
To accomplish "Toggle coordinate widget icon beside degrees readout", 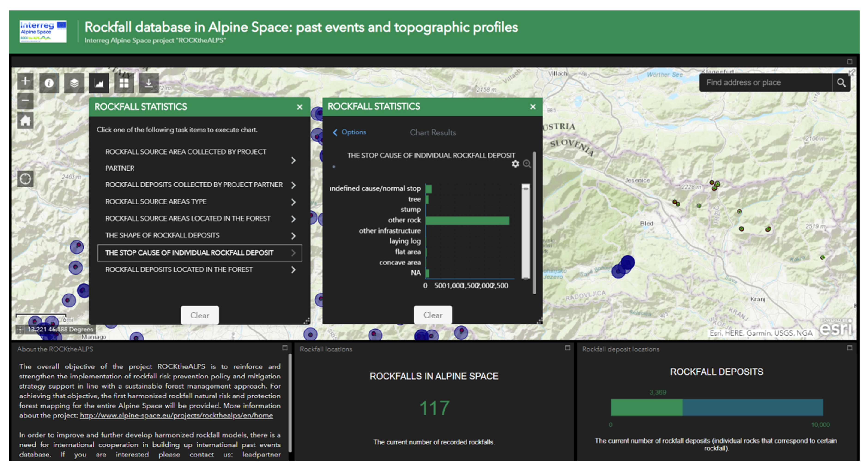I will pyautogui.click(x=20, y=329).
